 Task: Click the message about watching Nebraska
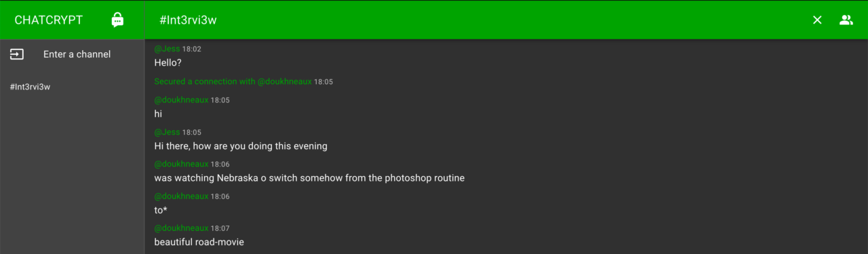[x=309, y=178]
